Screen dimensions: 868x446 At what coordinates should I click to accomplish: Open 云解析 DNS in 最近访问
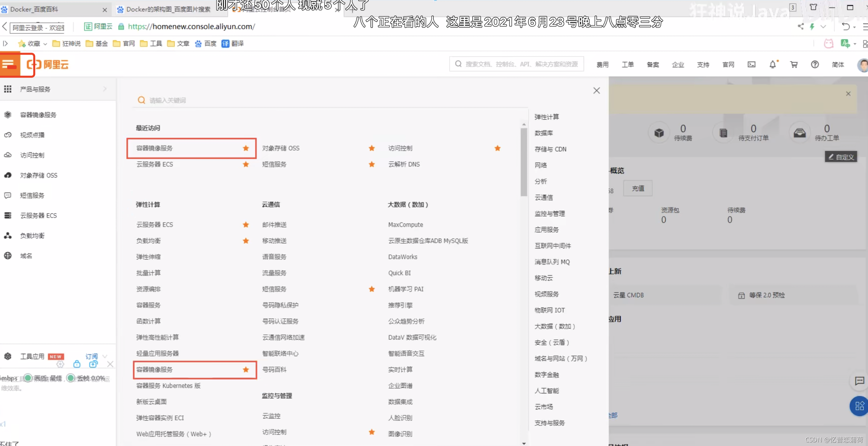coord(404,165)
